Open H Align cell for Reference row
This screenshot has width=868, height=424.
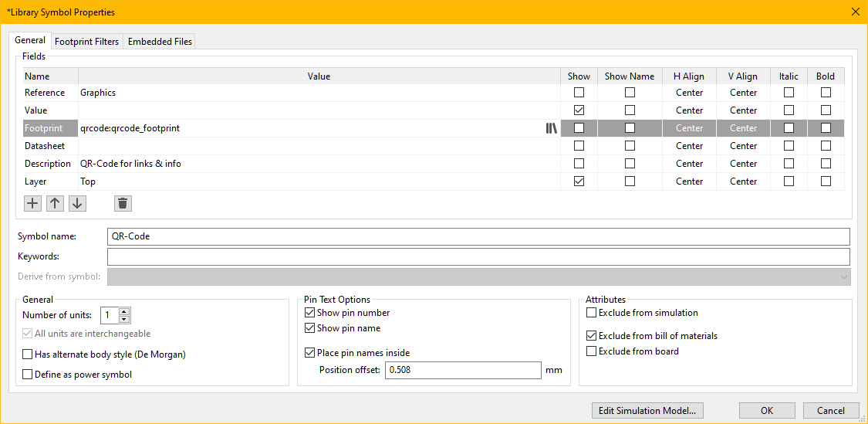tap(689, 93)
